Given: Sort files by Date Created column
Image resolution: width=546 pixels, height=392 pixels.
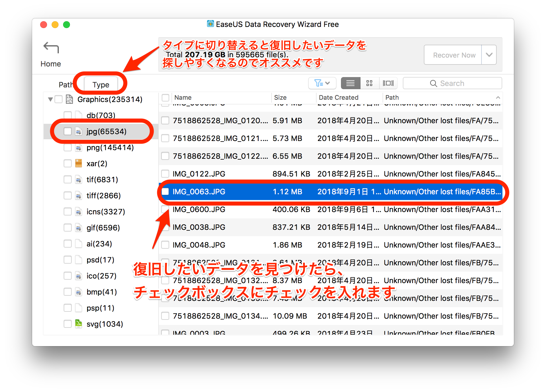Looking at the screenshot, I should click(338, 98).
